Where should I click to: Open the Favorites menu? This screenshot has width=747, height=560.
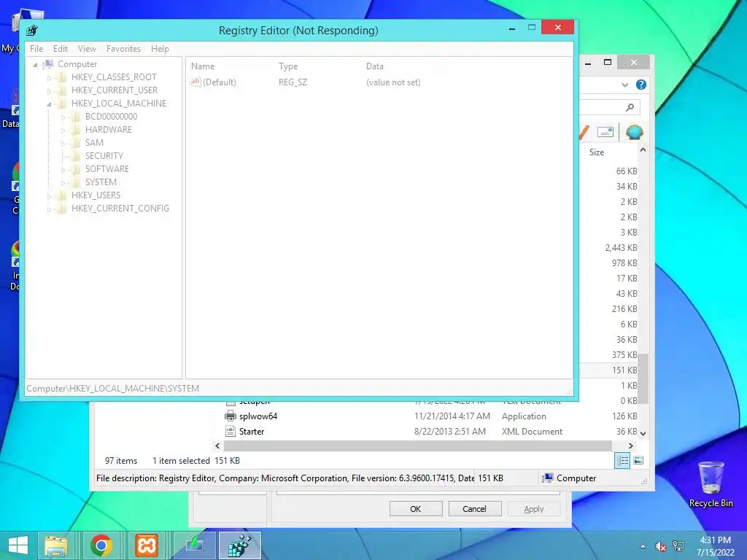coord(123,49)
